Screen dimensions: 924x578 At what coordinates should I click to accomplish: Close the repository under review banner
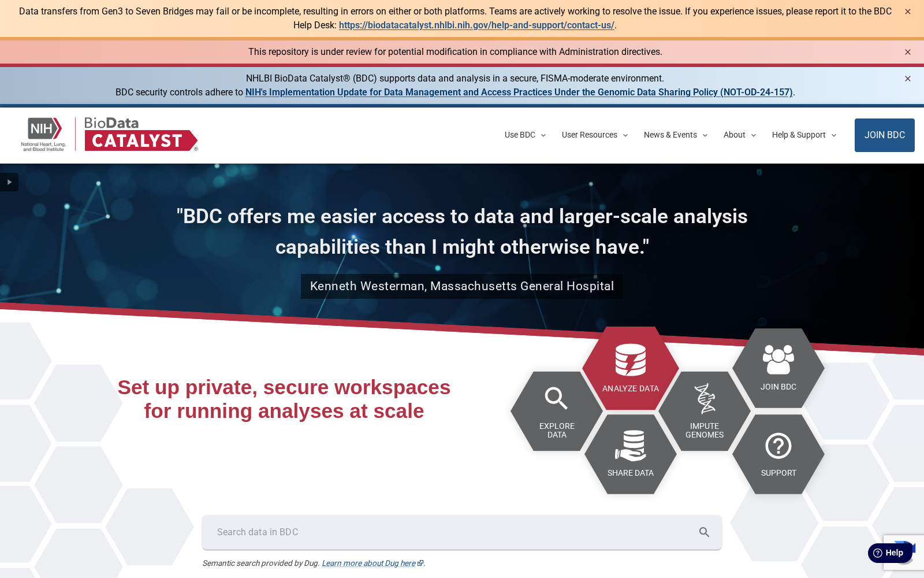(908, 52)
